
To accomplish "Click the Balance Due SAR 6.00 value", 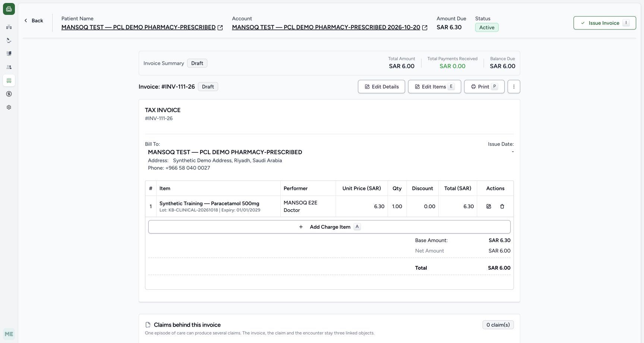I will point(502,66).
